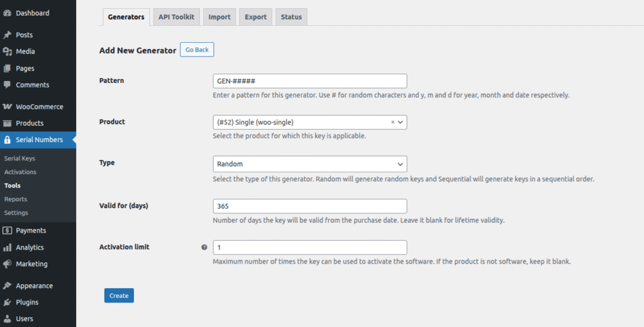Click the Plugins plug icon
Image resolution: width=644 pixels, height=327 pixels.
pyautogui.click(x=8, y=302)
